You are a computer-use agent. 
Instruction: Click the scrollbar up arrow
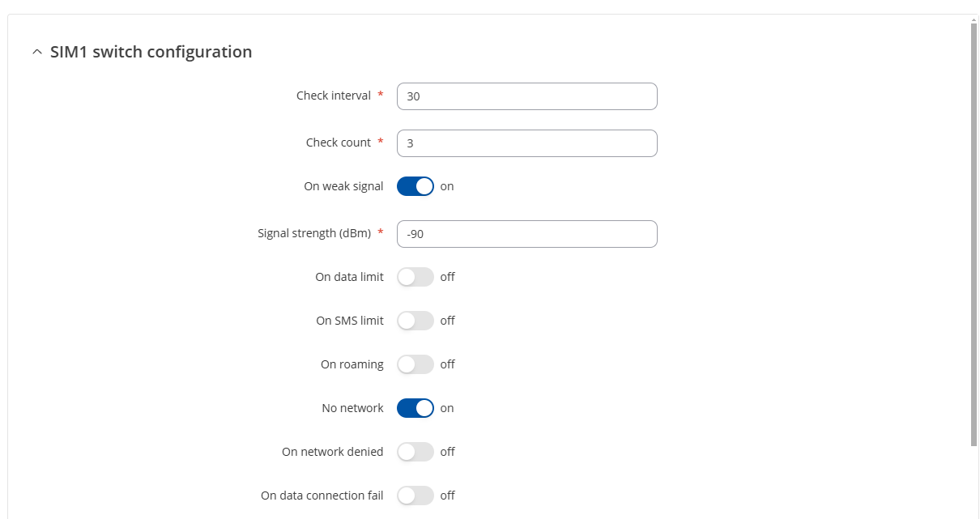974,17
